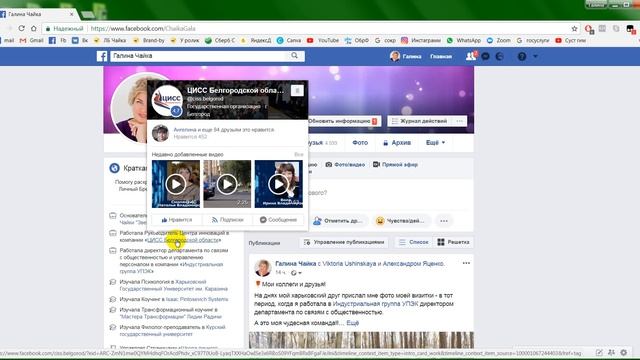Click the search magnifier icon
Viewport: 640px width, 360px height.
[x=294, y=56]
